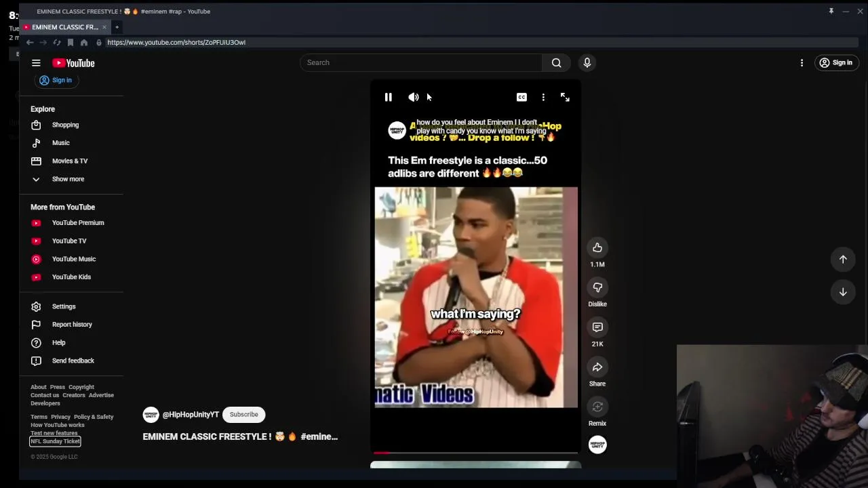Open the Policy & Safety footer link
Image resolution: width=868 pixels, height=488 pixels.
94,417
